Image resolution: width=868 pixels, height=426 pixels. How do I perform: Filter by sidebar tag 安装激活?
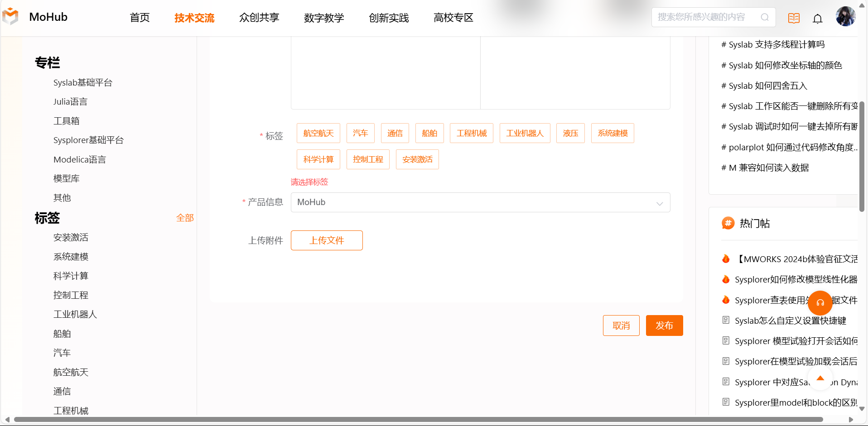pos(71,238)
